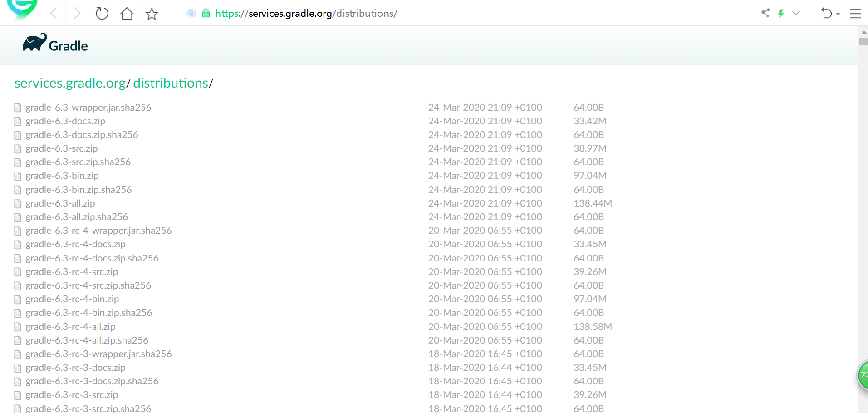Click file icon beside gradle-6.3-rc-4-docs.zip
868x413 pixels.
point(18,245)
